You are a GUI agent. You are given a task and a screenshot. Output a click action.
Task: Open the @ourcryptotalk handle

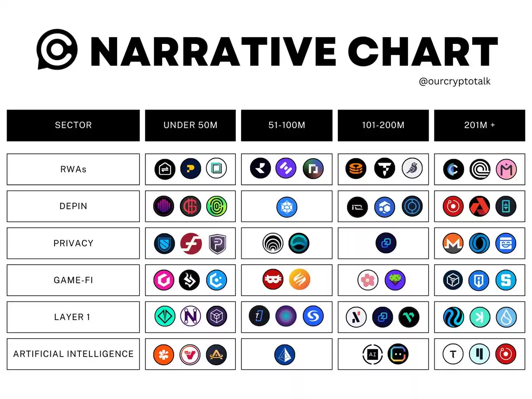click(x=454, y=82)
